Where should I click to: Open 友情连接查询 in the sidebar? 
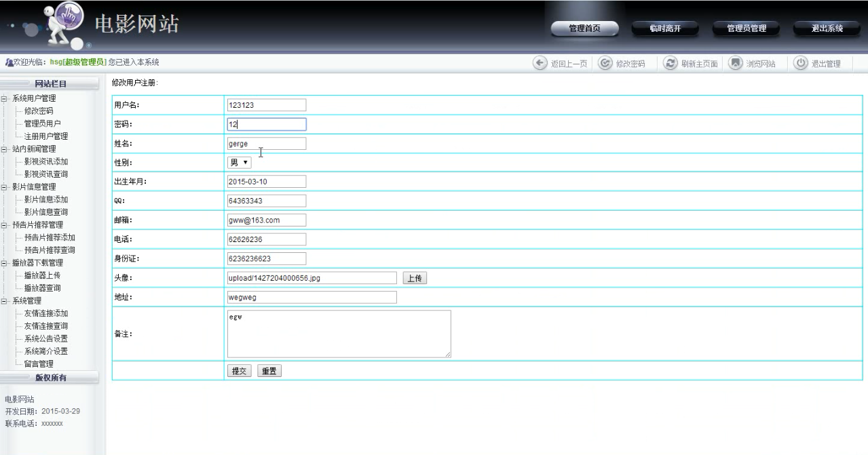pos(46,326)
